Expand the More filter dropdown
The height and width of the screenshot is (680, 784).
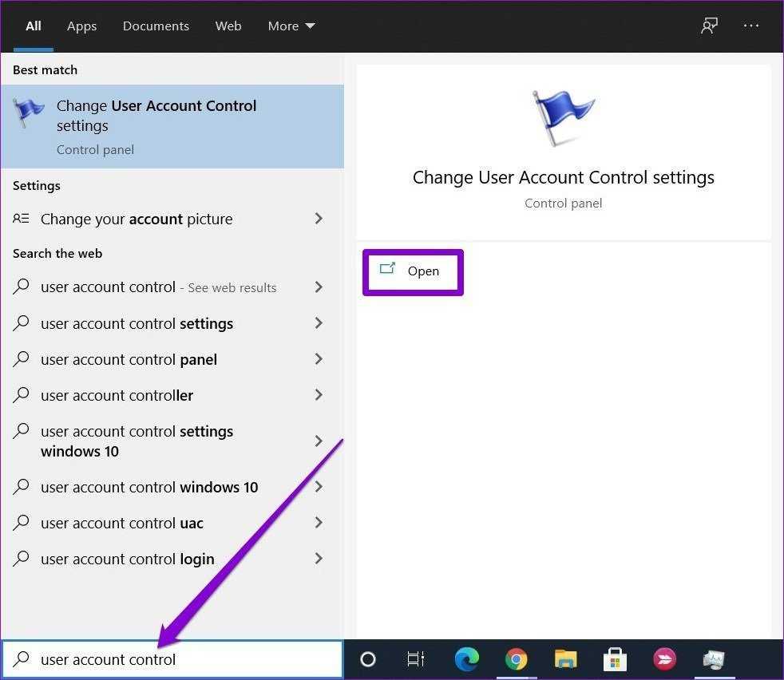click(291, 26)
